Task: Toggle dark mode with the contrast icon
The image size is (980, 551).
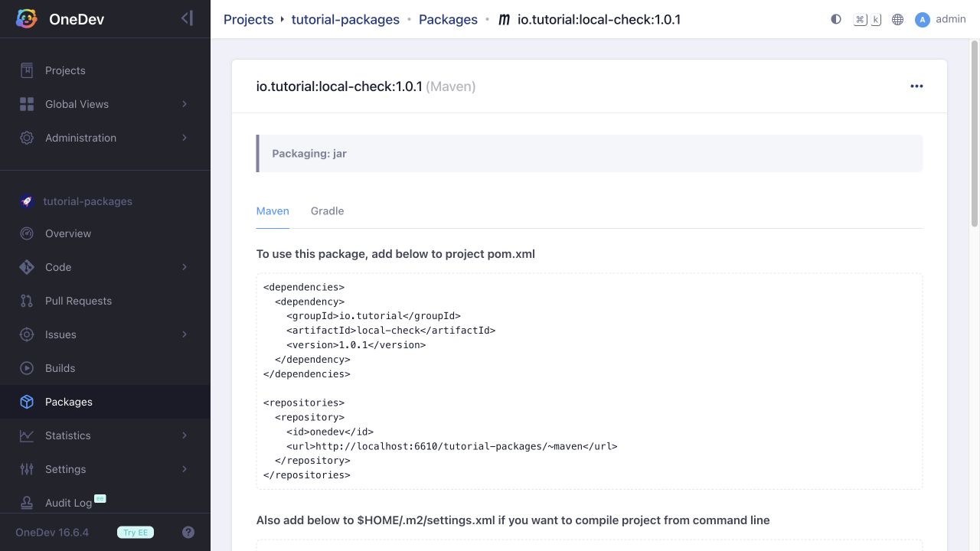Action: pyautogui.click(x=836, y=19)
